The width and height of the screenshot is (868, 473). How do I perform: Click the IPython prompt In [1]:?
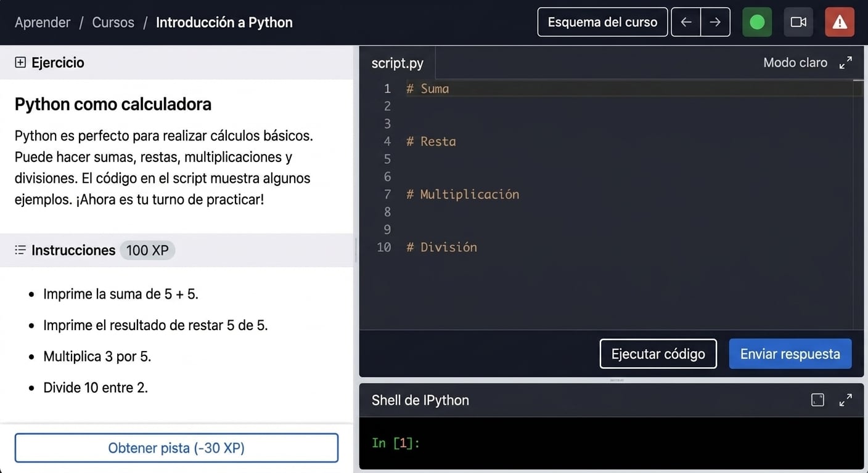396,443
